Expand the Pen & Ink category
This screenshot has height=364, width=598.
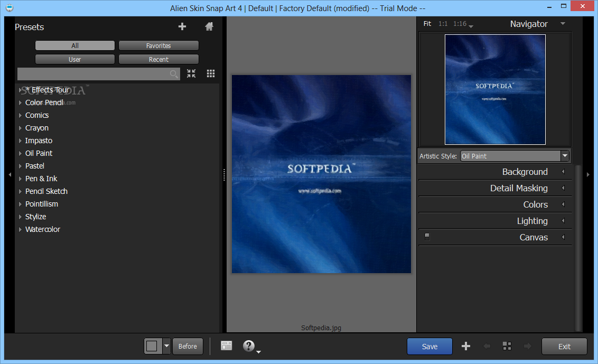click(x=20, y=179)
